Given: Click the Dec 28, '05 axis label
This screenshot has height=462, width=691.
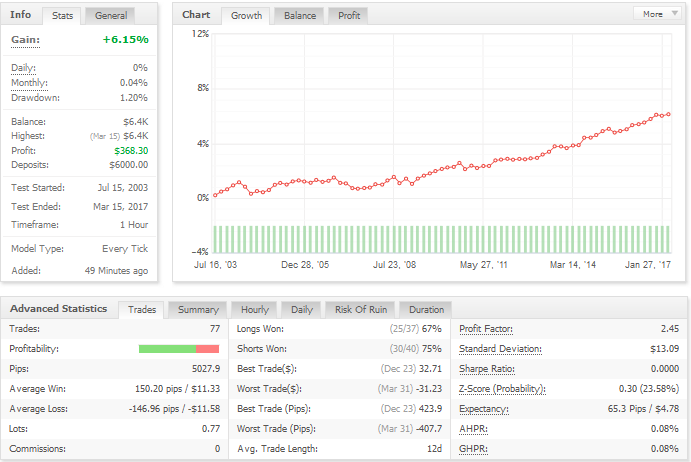Looking at the screenshot, I should click(x=305, y=265).
